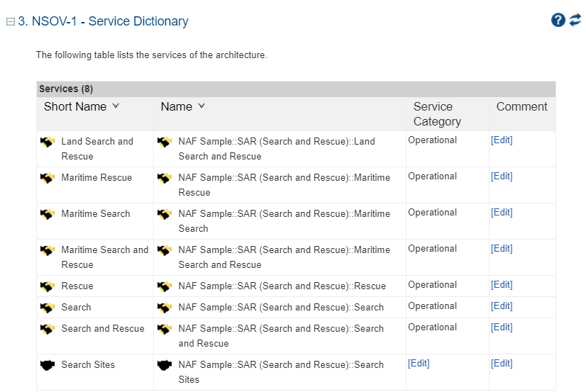
Task: Click the black Search Sites short name icon
Action: [x=48, y=365]
